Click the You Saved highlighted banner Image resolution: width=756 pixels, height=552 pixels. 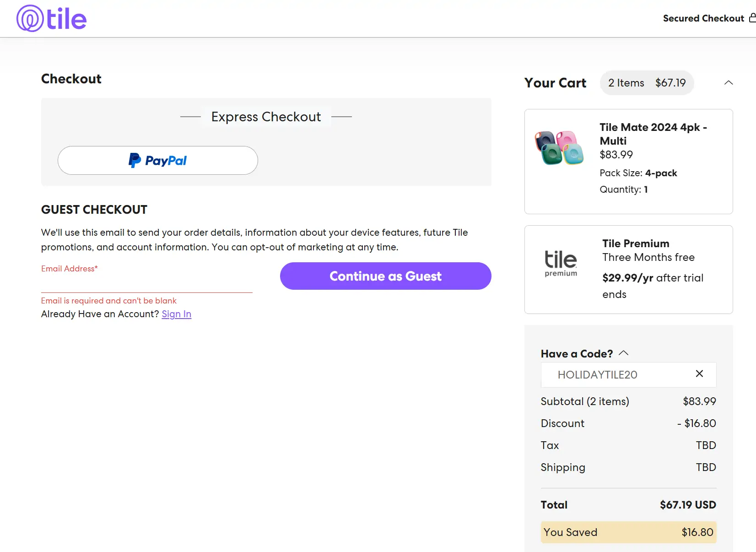tap(628, 532)
